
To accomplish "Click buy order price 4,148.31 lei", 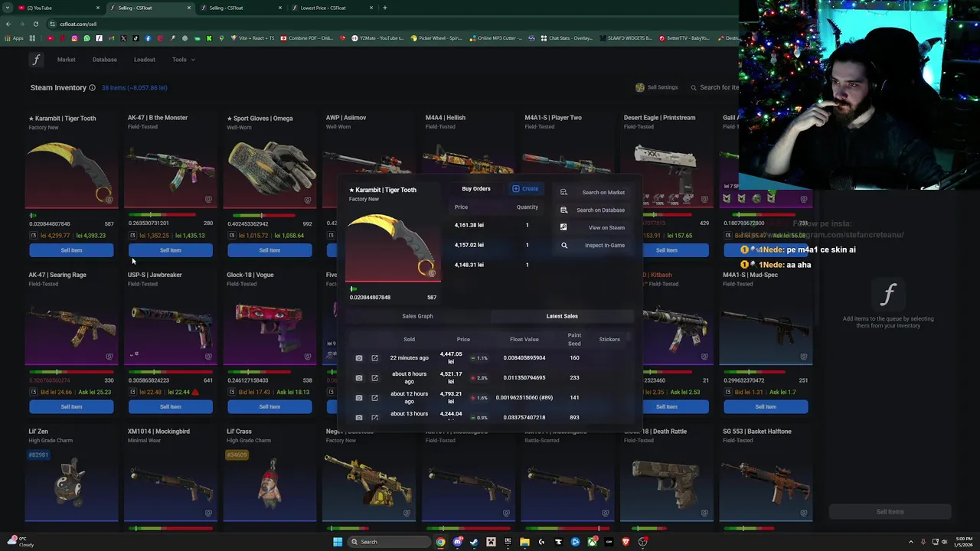I will [x=469, y=265].
